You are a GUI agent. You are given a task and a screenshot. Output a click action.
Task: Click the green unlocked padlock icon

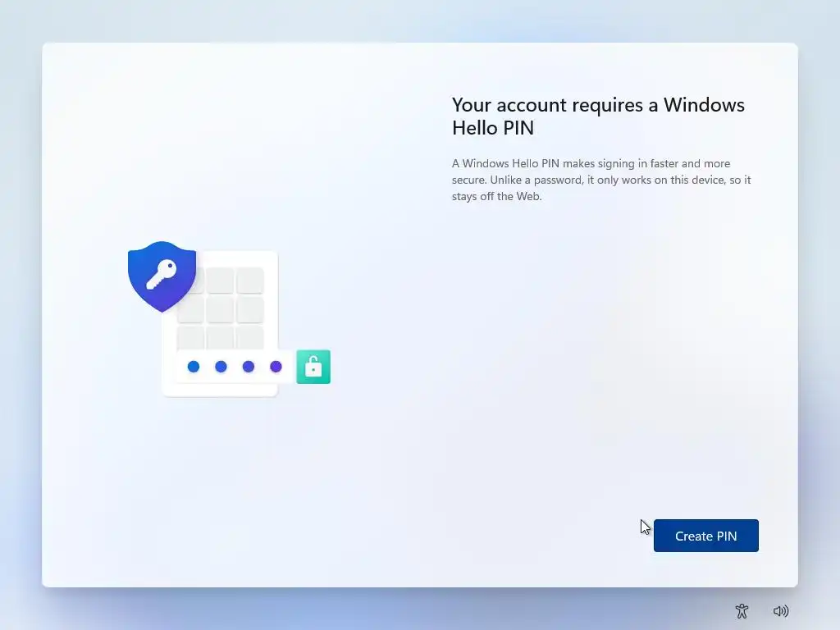313,367
